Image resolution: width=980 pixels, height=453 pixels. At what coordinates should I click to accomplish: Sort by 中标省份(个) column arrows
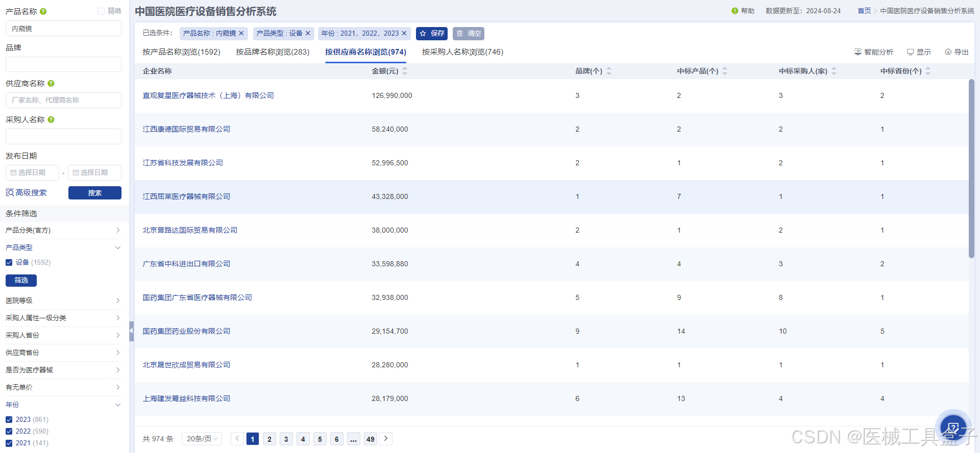928,71
